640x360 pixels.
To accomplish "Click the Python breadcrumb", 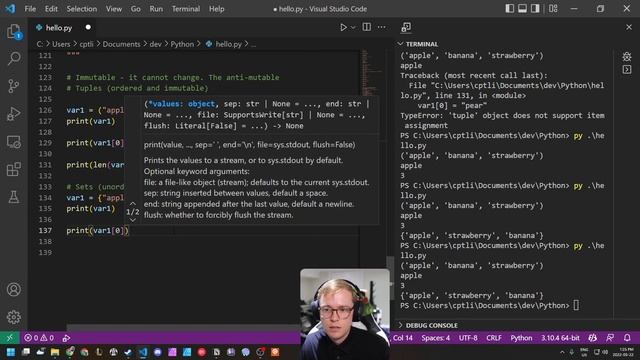I will [x=182, y=44].
